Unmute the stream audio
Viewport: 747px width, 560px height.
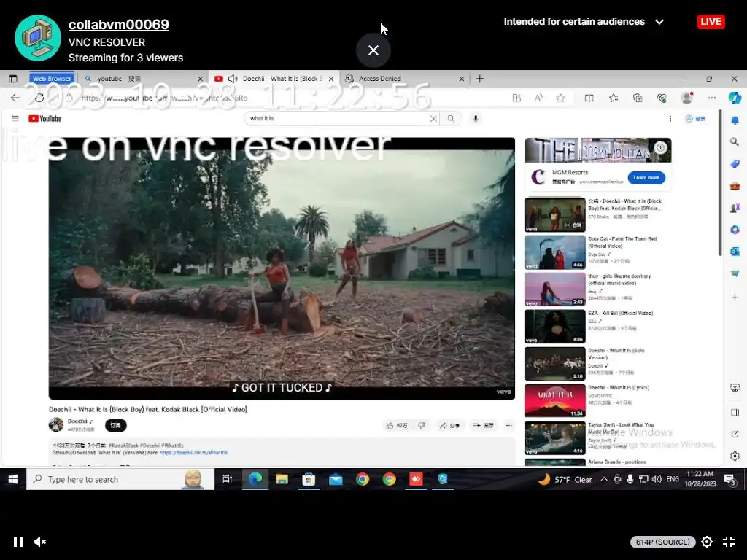click(x=40, y=542)
